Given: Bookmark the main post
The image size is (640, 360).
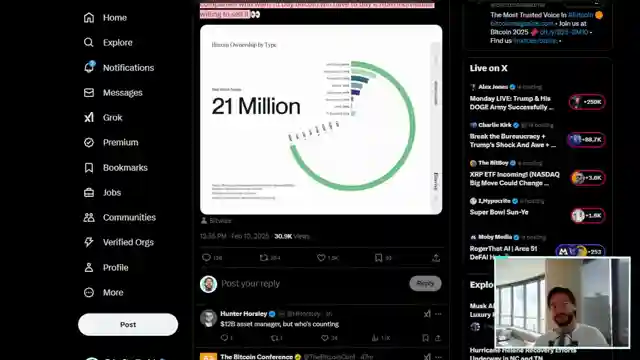Looking at the screenshot, I should 378,258.
